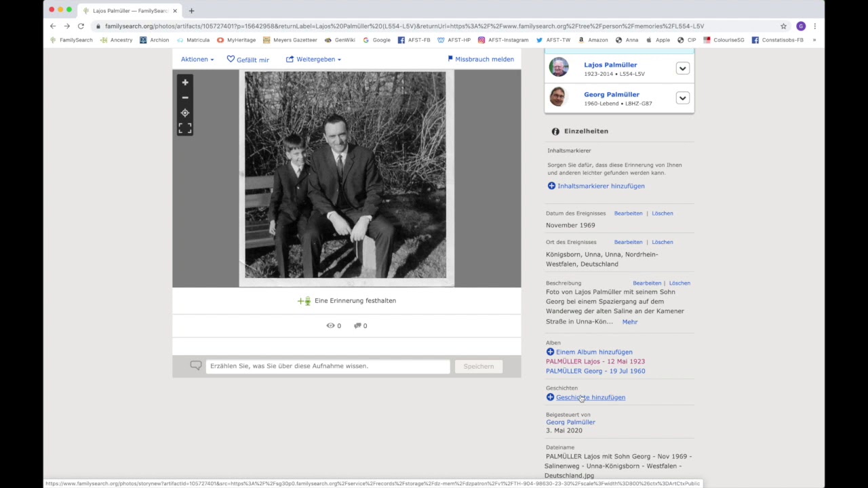Click the Einzelheiten info icon

(x=555, y=131)
